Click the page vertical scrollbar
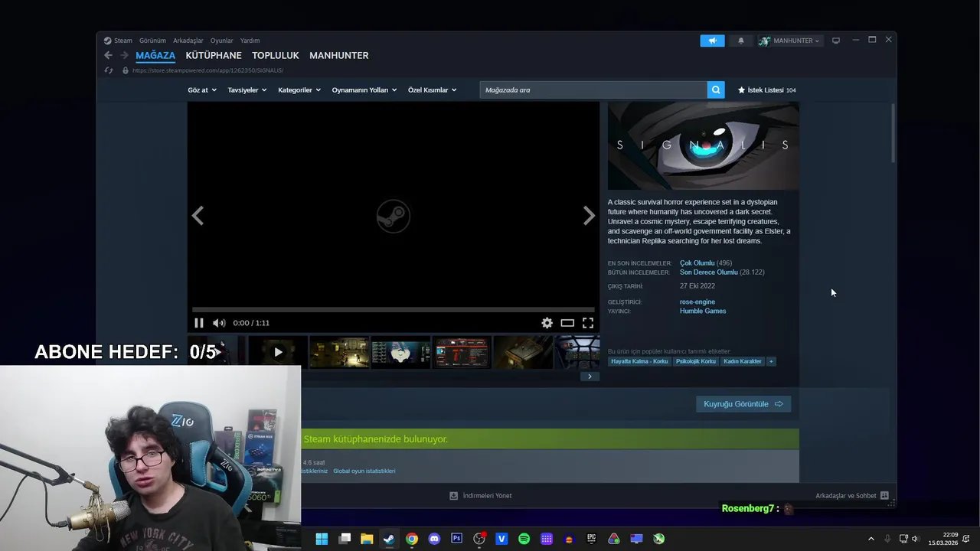This screenshot has height=551, width=980. pyautogui.click(x=893, y=132)
